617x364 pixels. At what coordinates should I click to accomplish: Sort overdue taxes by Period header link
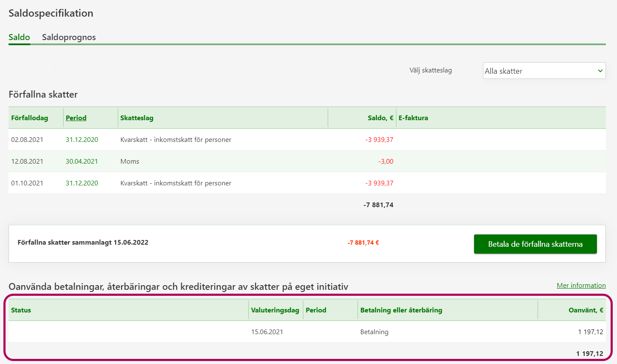tap(76, 118)
